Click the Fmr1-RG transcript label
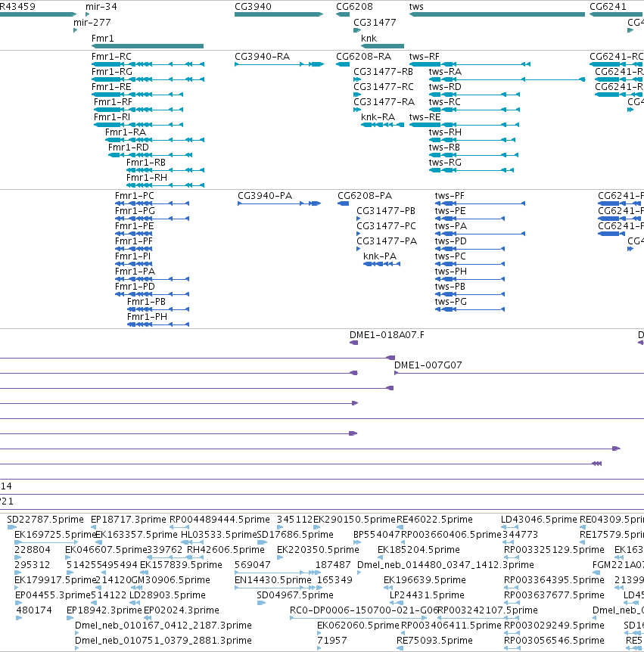644x652 pixels. [112, 72]
